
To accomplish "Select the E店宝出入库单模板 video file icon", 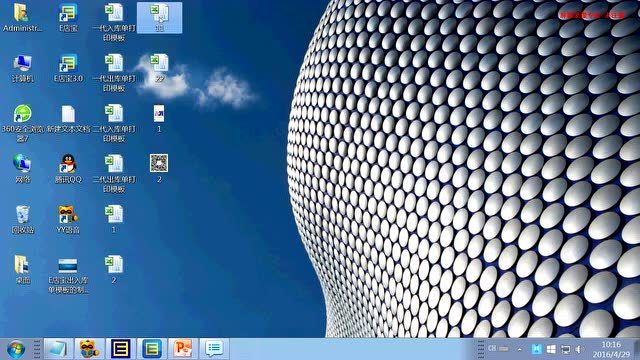I will [x=68, y=275].
